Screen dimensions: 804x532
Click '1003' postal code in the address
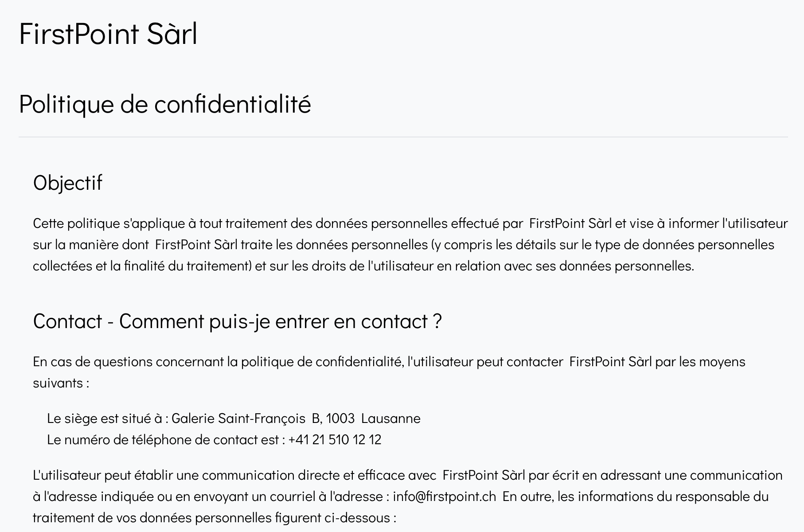[340, 418]
